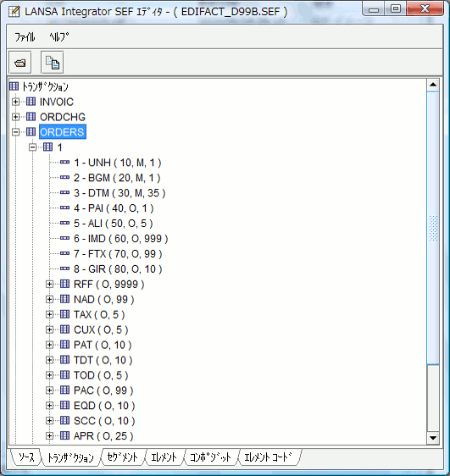Expand the NAD ( O, 99 ) group
Viewport: 450px width, 476px height.
[x=49, y=299]
